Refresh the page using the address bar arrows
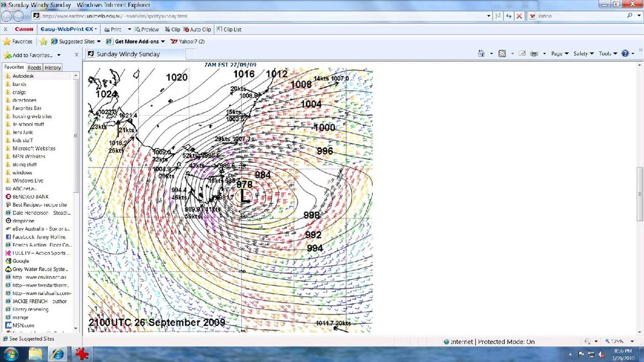Screen dimensions: 644x362 click(x=509, y=16)
